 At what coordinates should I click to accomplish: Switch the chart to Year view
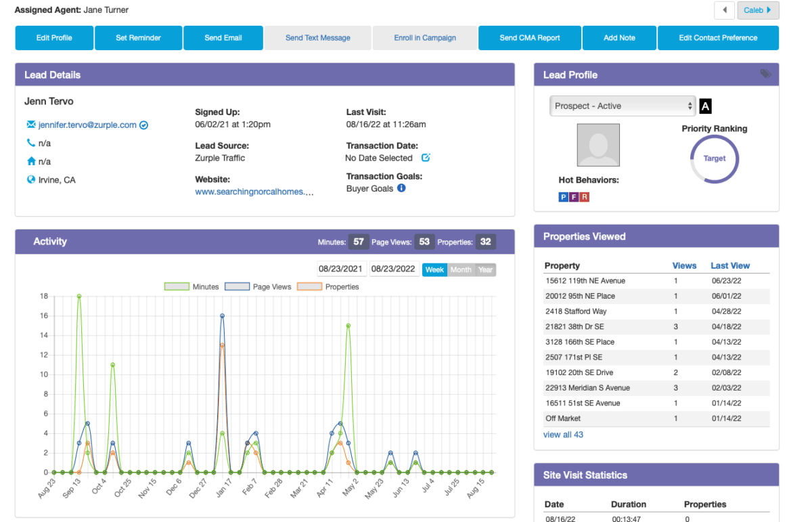[485, 269]
